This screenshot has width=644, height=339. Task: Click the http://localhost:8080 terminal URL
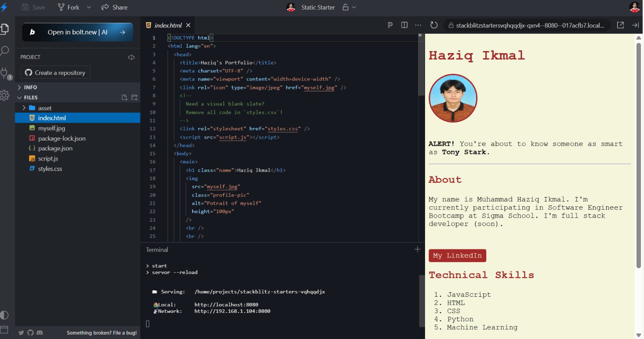pos(226,304)
